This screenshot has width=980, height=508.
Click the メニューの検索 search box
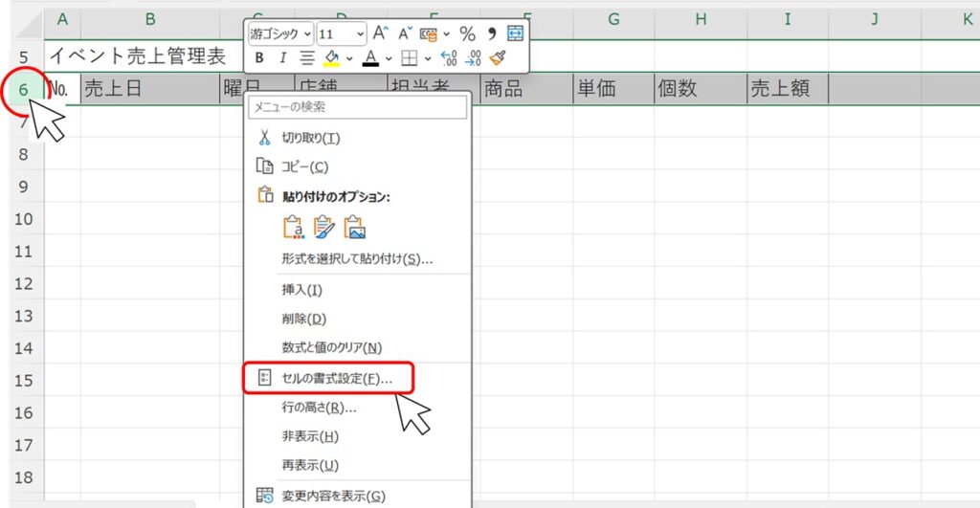[x=358, y=107]
